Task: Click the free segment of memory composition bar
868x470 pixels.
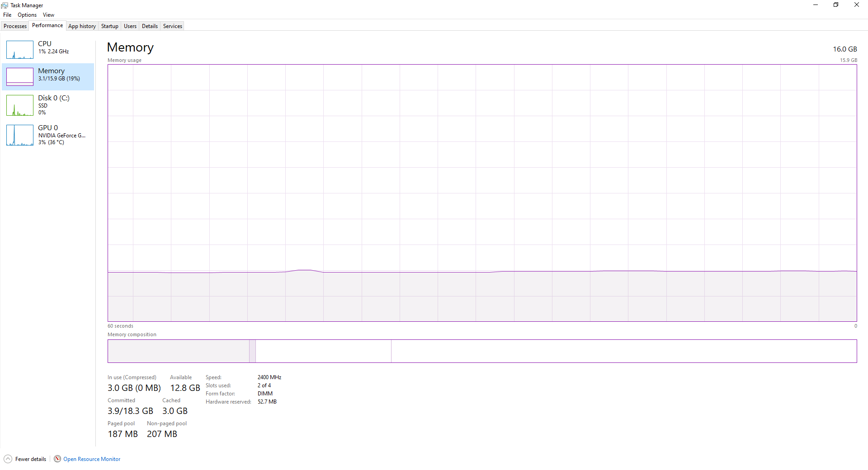Action: [624, 351]
